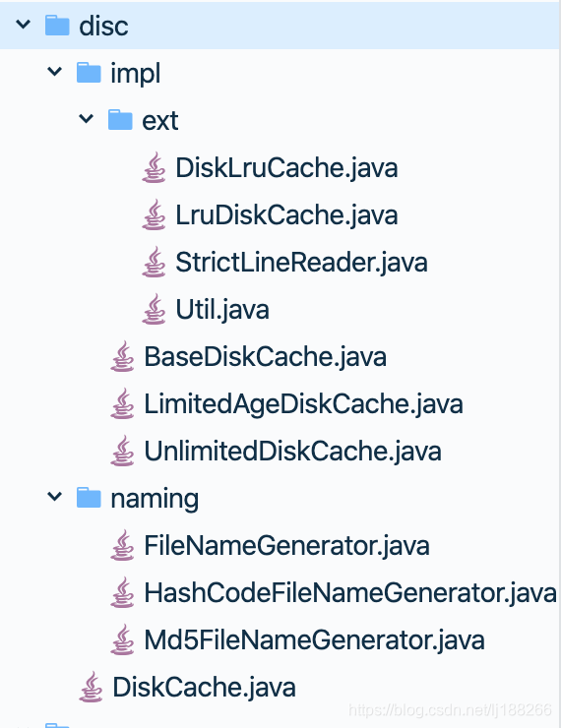Open DiskLruCache.java file
Viewport: 561px width, 728px height.
(x=286, y=168)
